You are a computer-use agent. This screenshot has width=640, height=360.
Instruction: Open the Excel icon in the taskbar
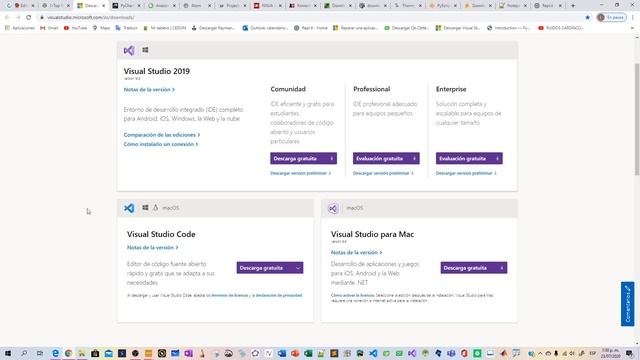tap(308, 353)
